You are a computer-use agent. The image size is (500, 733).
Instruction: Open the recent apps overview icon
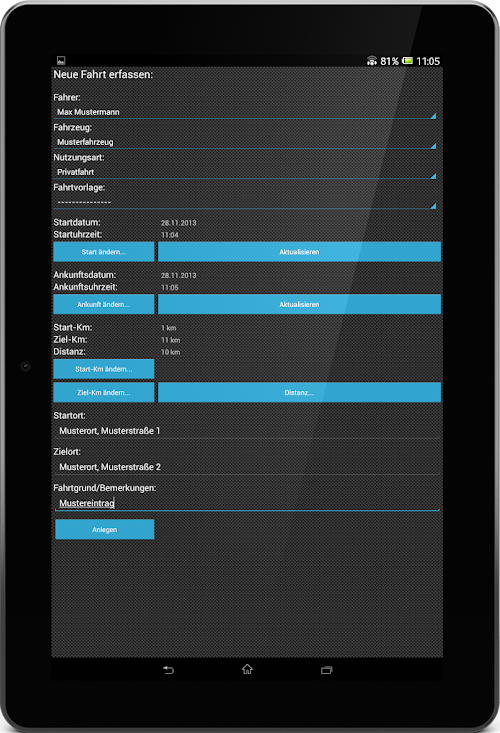tap(327, 670)
